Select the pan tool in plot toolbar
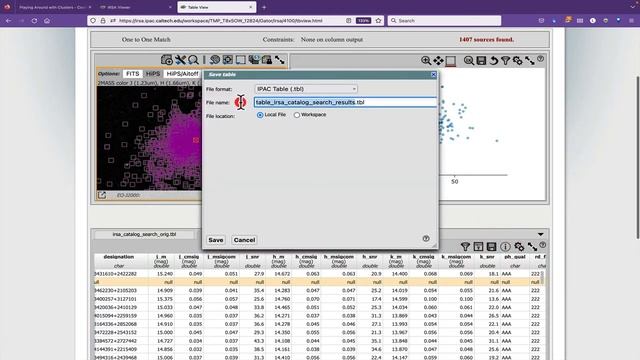 tap(438, 61)
